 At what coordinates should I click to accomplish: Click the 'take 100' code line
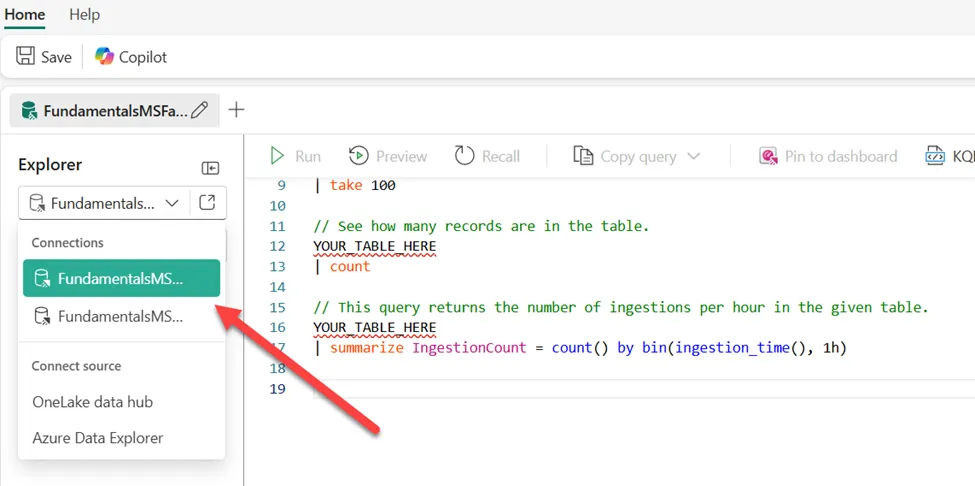click(x=354, y=185)
